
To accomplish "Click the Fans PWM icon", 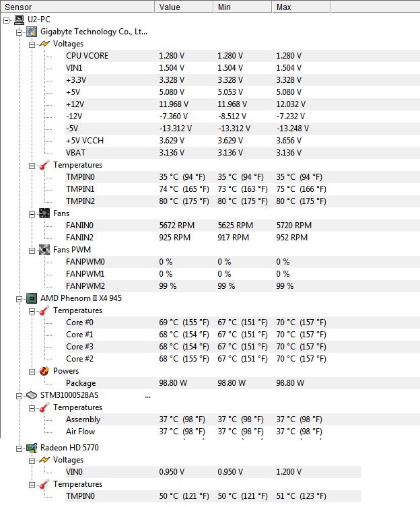I will [x=44, y=250].
